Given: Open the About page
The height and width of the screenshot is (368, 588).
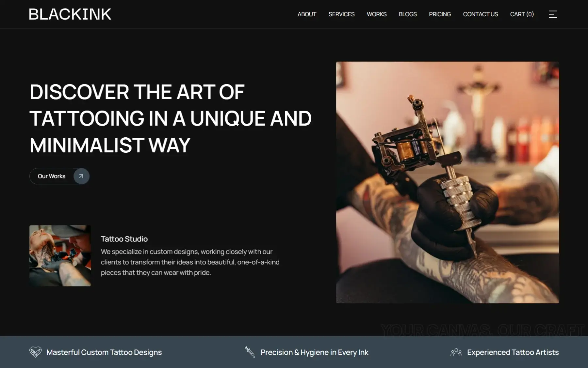Looking at the screenshot, I should (x=307, y=14).
